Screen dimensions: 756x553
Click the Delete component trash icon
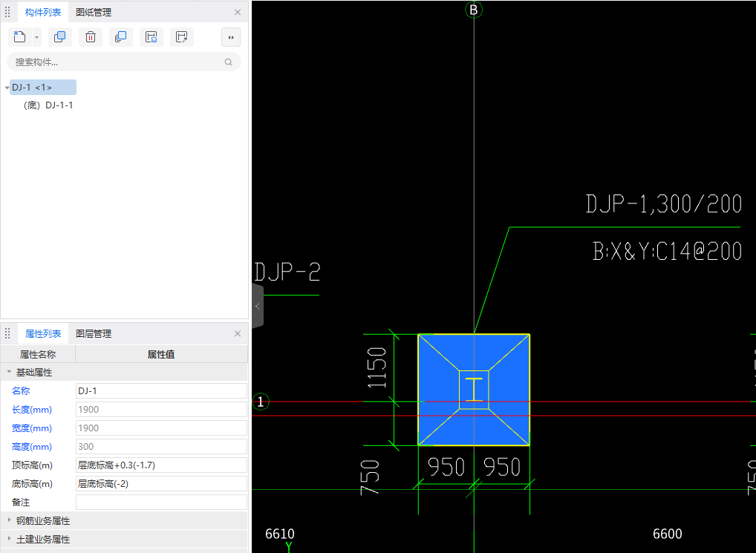(90, 37)
